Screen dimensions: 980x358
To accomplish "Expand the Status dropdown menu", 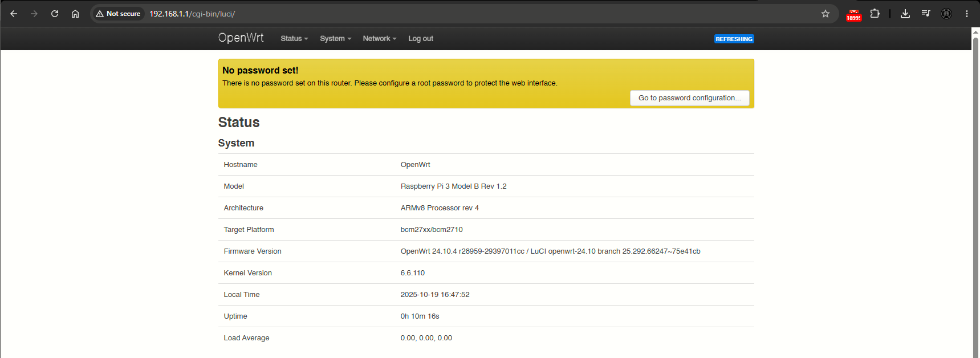I will (x=294, y=39).
